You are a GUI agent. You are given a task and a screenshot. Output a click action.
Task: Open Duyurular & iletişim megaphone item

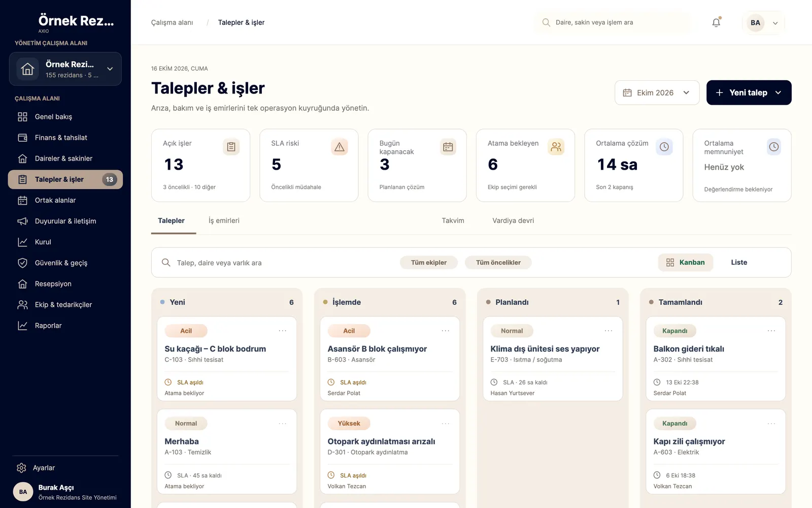pyautogui.click(x=65, y=221)
